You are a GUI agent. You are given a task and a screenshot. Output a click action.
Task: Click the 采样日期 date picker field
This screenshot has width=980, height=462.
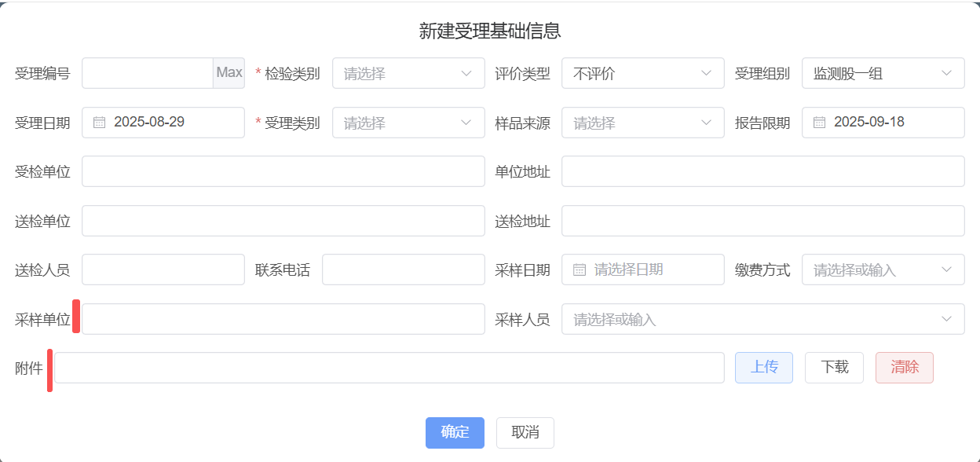(x=642, y=269)
